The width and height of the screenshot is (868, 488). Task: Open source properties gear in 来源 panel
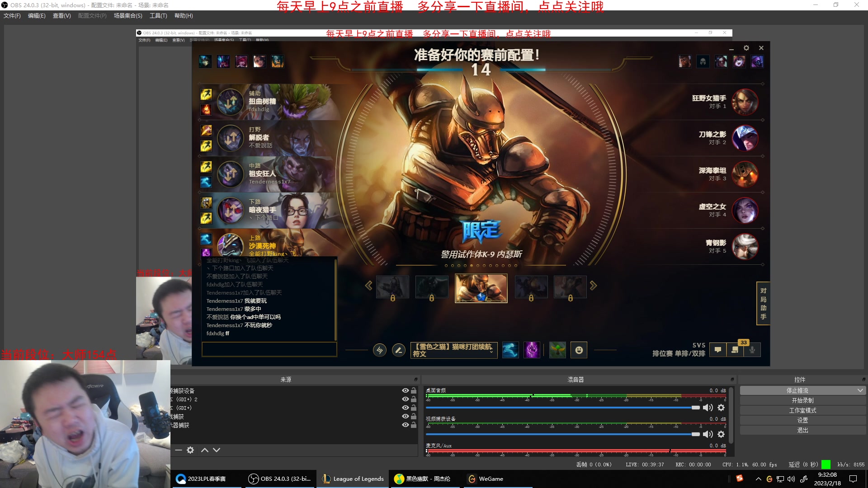coord(190,450)
